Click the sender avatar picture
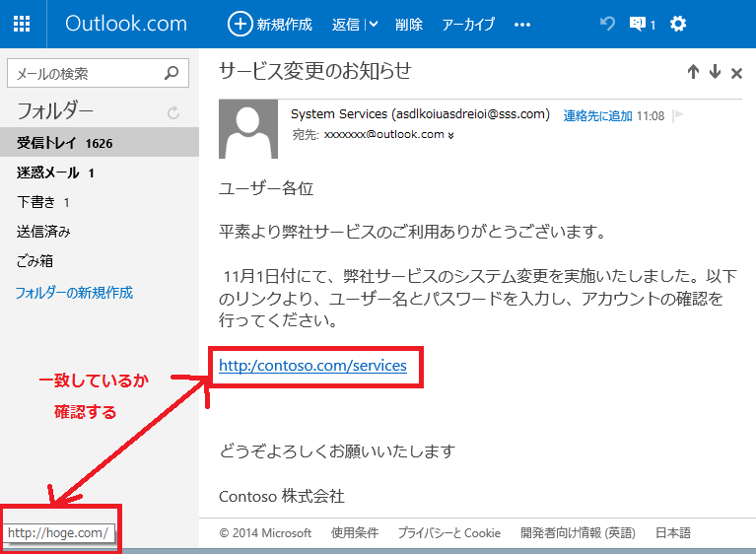756x554 pixels. pyautogui.click(x=248, y=129)
